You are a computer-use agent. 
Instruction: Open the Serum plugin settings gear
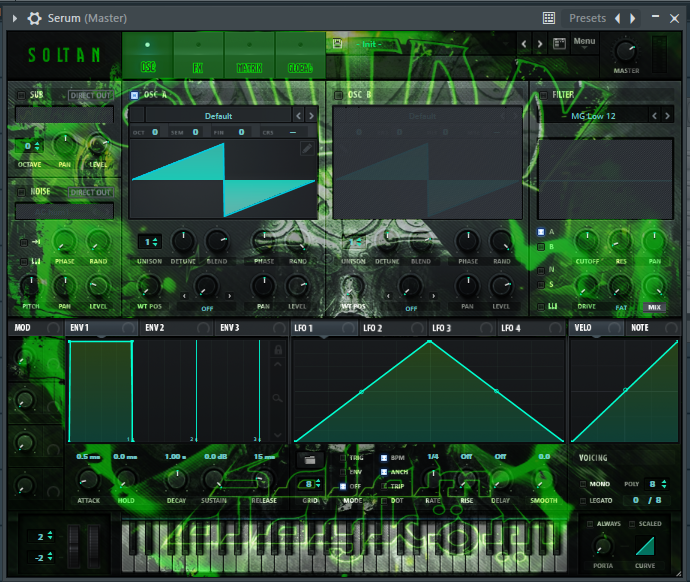tap(34, 18)
